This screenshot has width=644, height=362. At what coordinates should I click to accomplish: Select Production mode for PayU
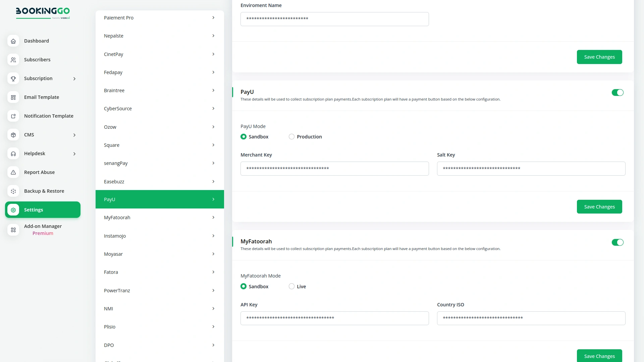291,136
